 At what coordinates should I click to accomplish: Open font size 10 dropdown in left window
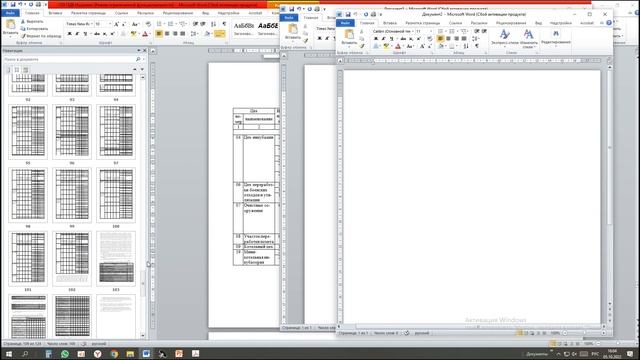[110, 24]
